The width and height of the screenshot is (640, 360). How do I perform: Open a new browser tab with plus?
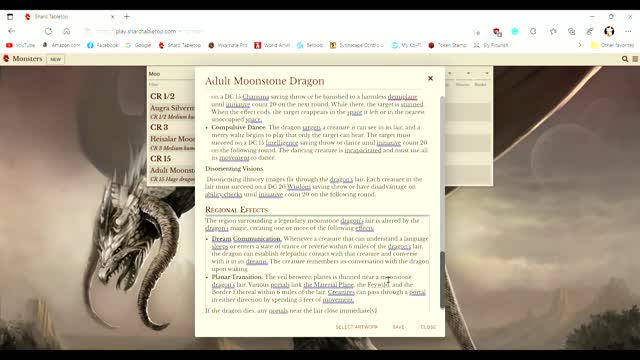pos(127,17)
